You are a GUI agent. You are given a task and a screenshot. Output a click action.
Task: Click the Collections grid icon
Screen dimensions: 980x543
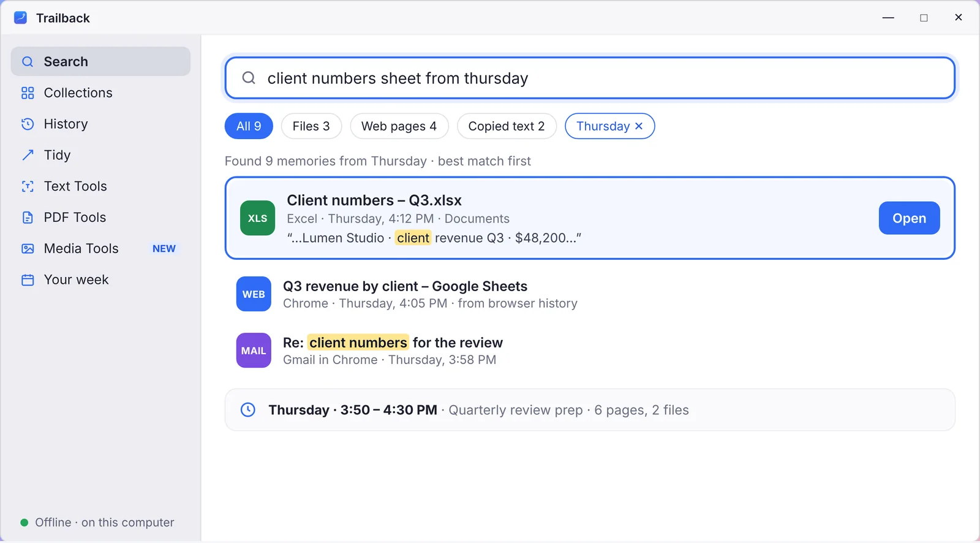[28, 93]
